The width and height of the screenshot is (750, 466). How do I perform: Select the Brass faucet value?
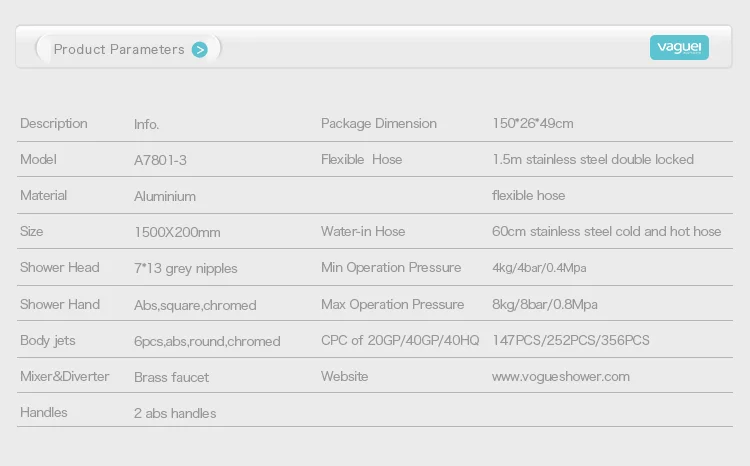tap(172, 377)
